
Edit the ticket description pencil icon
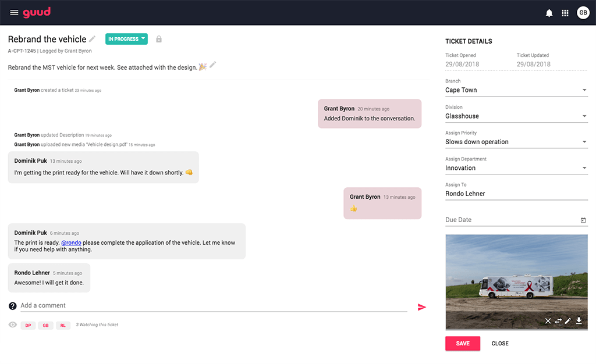click(x=213, y=65)
